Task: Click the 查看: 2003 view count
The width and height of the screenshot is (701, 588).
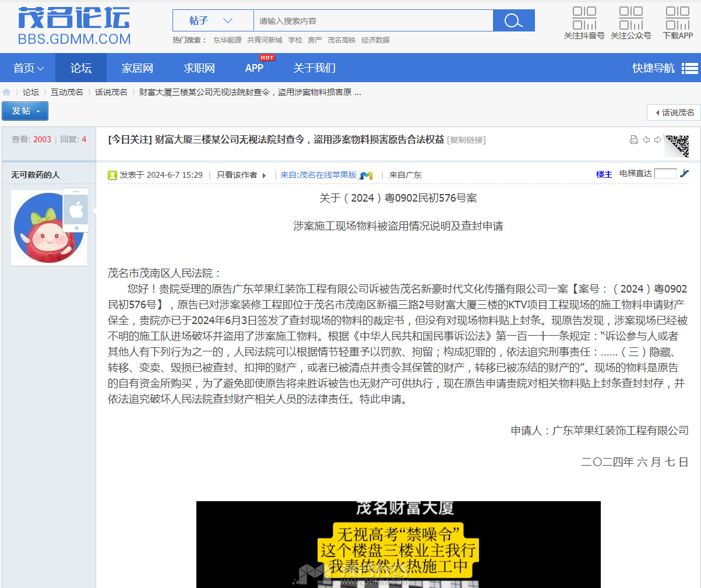Action: pyautogui.click(x=31, y=139)
